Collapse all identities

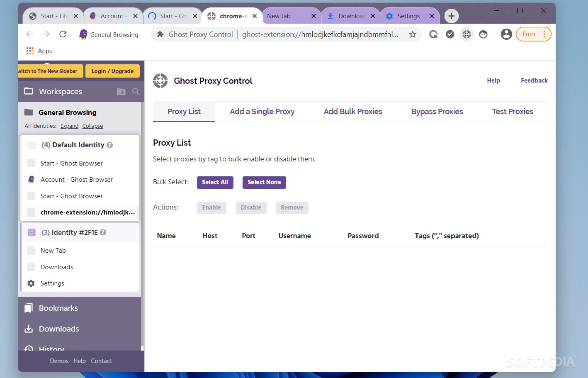pyautogui.click(x=92, y=126)
